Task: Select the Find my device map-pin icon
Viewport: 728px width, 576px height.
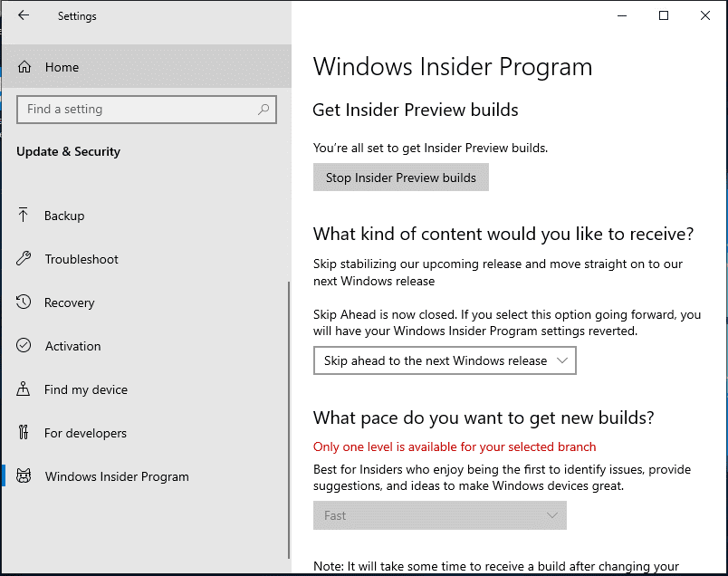Action: point(24,389)
